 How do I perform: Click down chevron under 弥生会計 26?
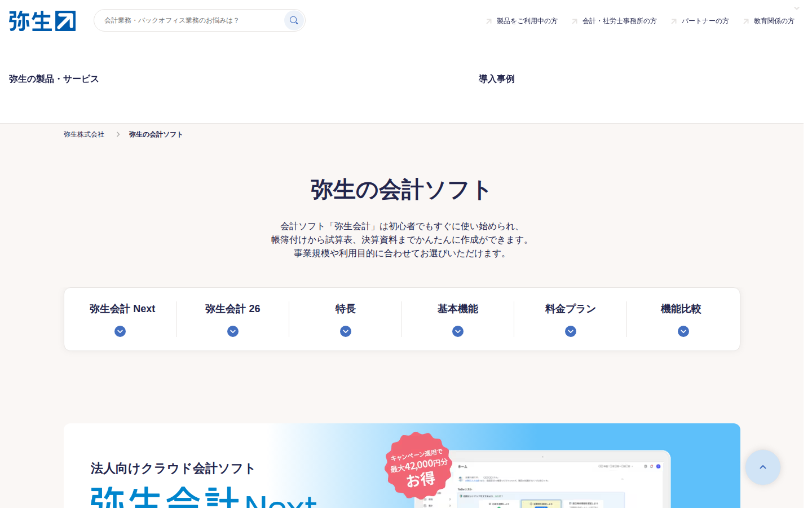pos(233,331)
